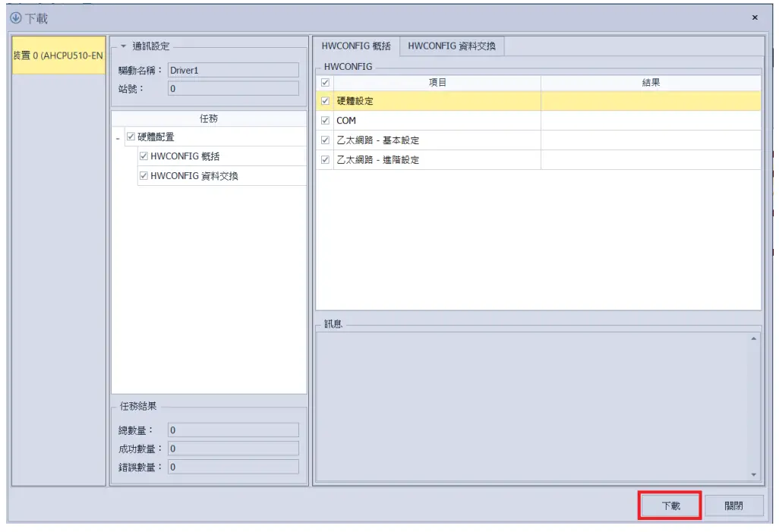Collapse the 通訊設定 section arrow
779x532 pixels.
tap(123, 46)
